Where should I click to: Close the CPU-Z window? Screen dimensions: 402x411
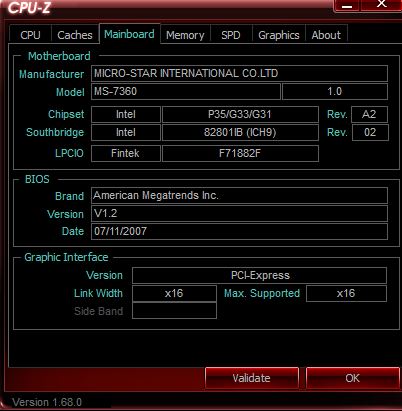381,5
